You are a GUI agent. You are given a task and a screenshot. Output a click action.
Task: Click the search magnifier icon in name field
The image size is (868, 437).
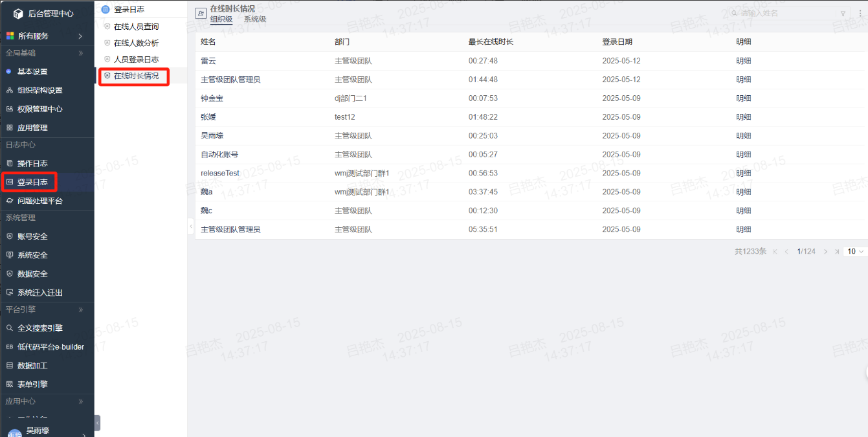(735, 14)
